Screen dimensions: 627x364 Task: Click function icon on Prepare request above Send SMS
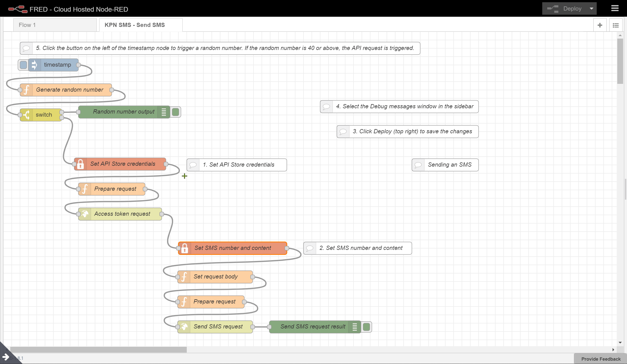coord(184,302)
